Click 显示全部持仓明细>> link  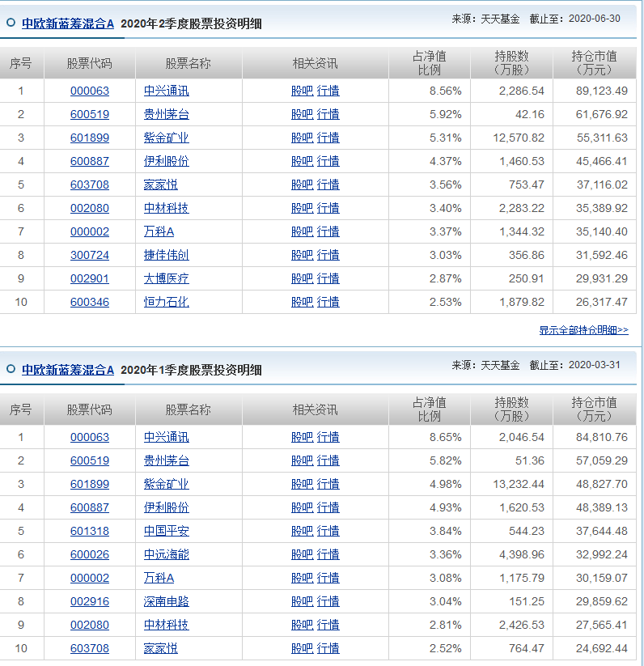tap(583, 330)
